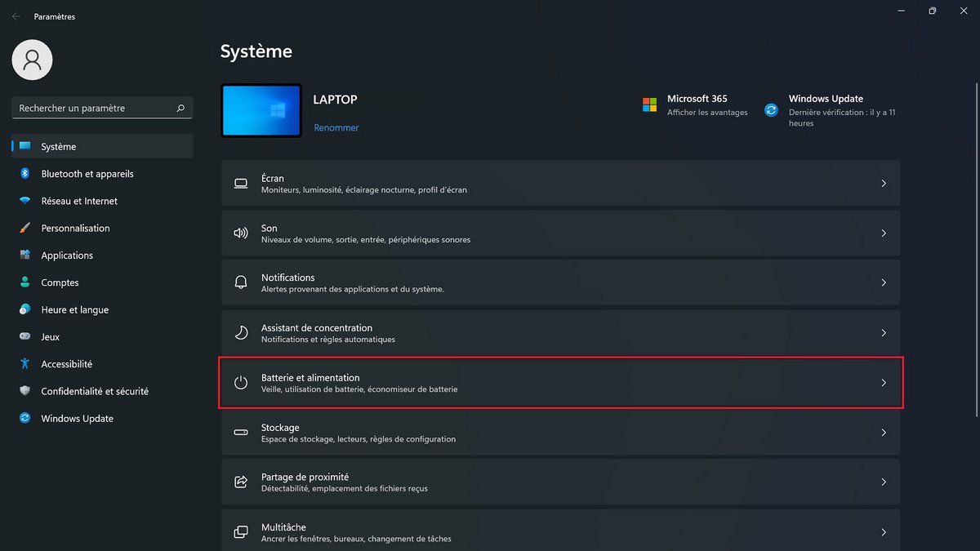
Task: Select Applications in the sidebar
Action: (102, 256)
